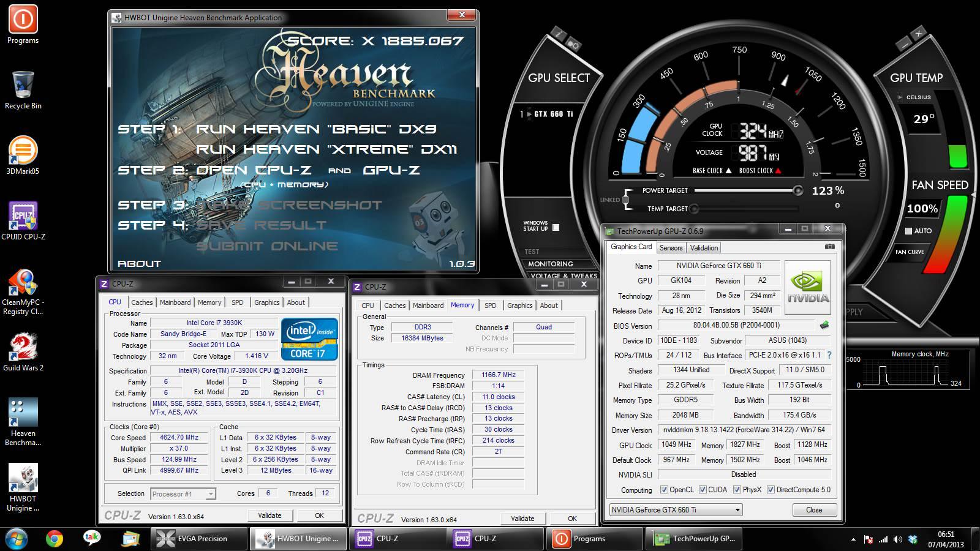Image resolution: width=980 pixels, height=551 pixels.
Task: Open the GPU selection dropdown in GPU-Z
Action: click(676, 509)
